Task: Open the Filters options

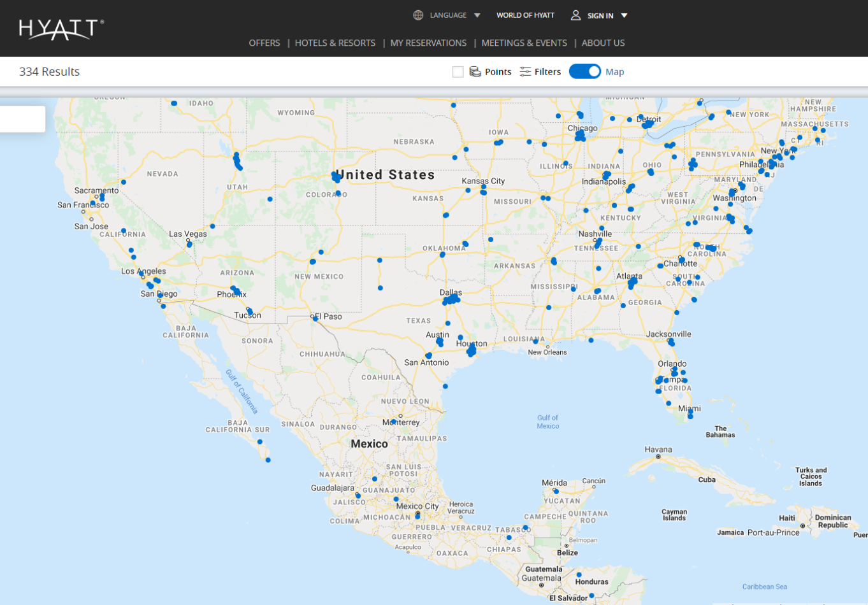Action: point(547,72)
